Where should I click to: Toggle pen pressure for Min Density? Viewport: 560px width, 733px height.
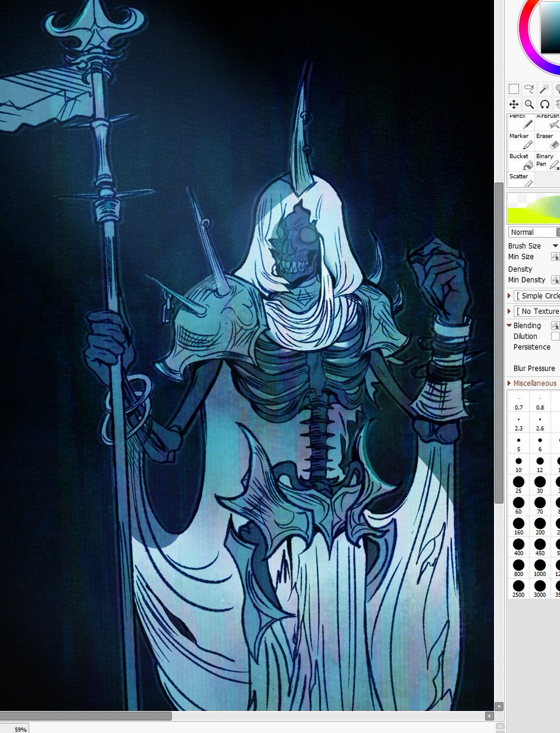(556, 280)
